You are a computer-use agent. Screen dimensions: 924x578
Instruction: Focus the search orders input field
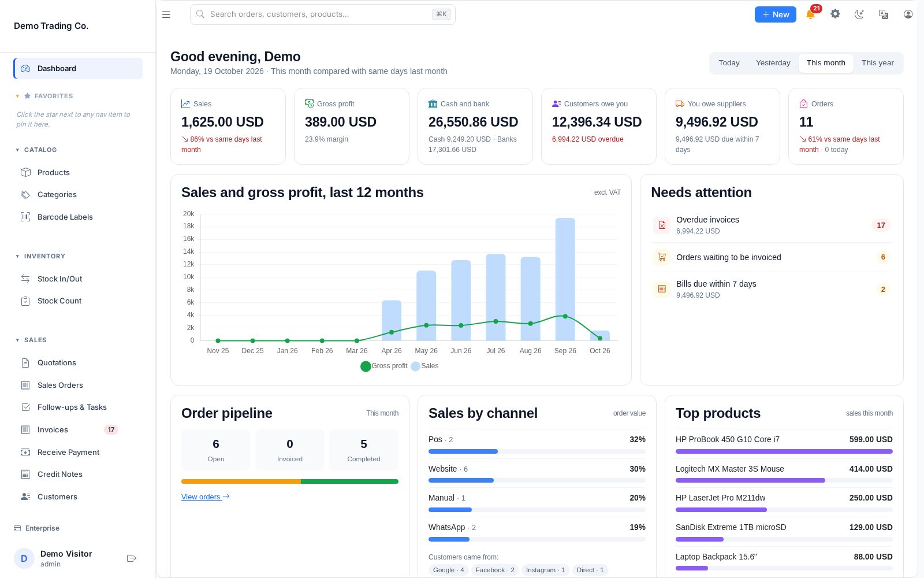pos(323,14)
